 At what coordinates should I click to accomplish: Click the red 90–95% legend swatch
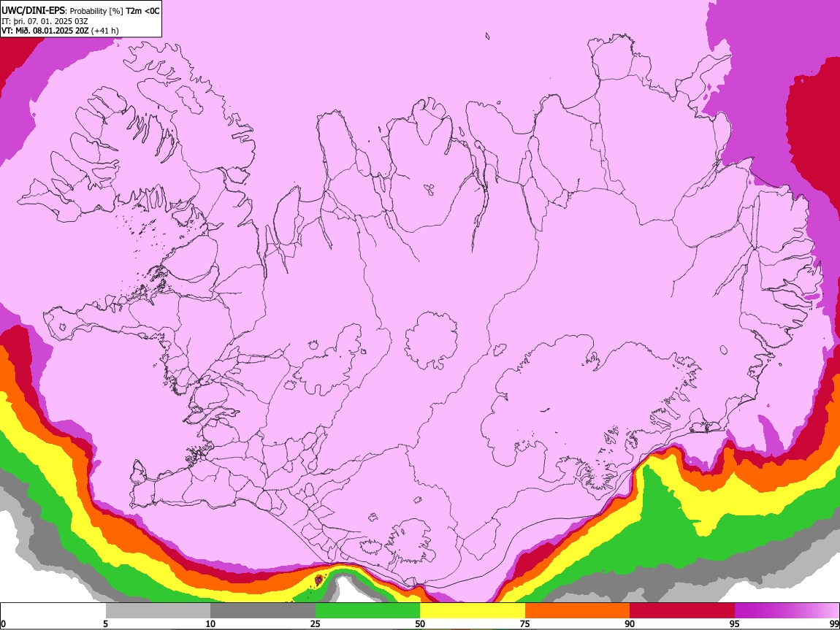click(x=682, y=611)
